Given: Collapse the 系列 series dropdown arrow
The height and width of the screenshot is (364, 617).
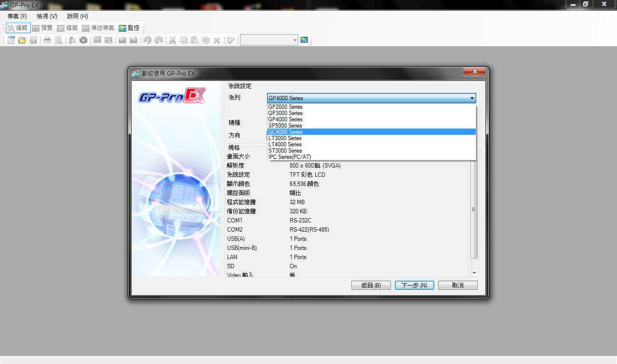Looking at the screenshot, I should [x=472, y=98].
